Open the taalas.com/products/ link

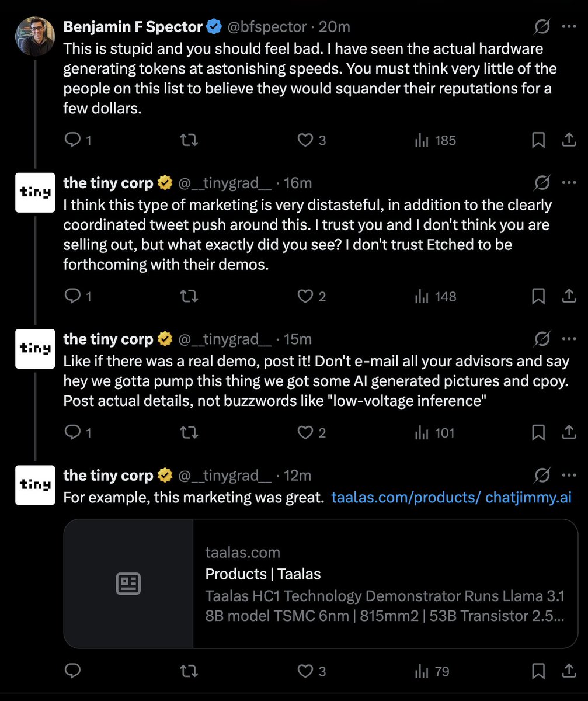click(x=406, y=498)
